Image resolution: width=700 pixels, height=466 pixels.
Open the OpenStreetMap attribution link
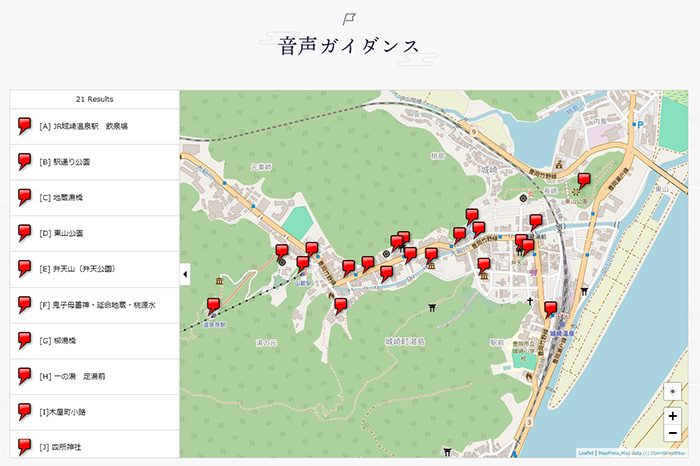667,453
